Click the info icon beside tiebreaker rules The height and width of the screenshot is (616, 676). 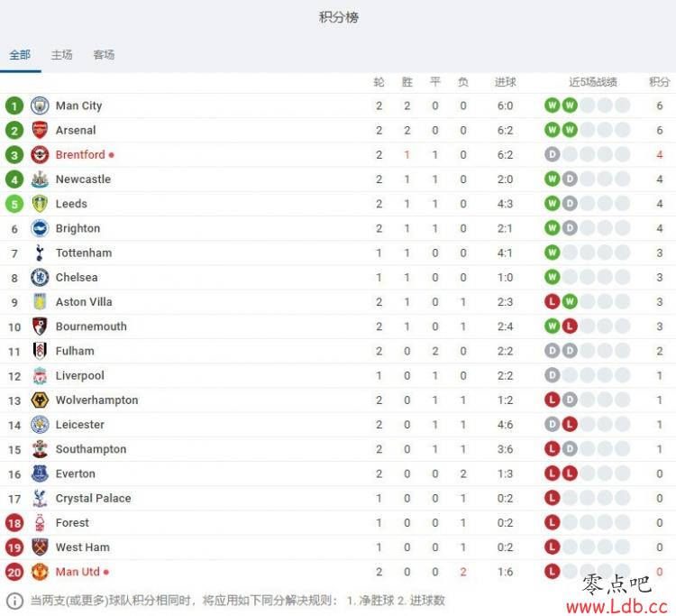point(14,601)
